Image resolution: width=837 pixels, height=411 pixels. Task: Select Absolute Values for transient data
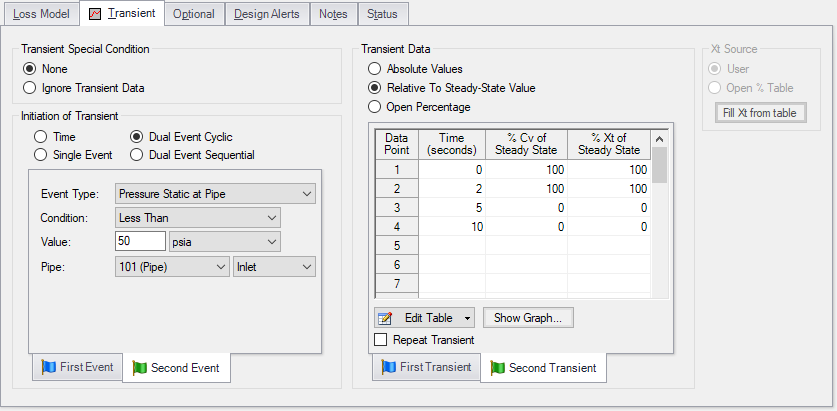click(375, 69)
